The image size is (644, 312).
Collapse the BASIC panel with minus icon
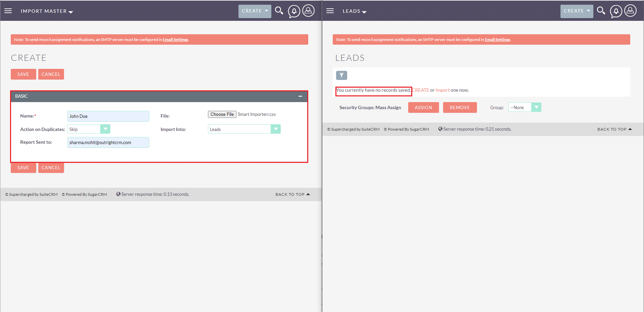coord(300,96)
